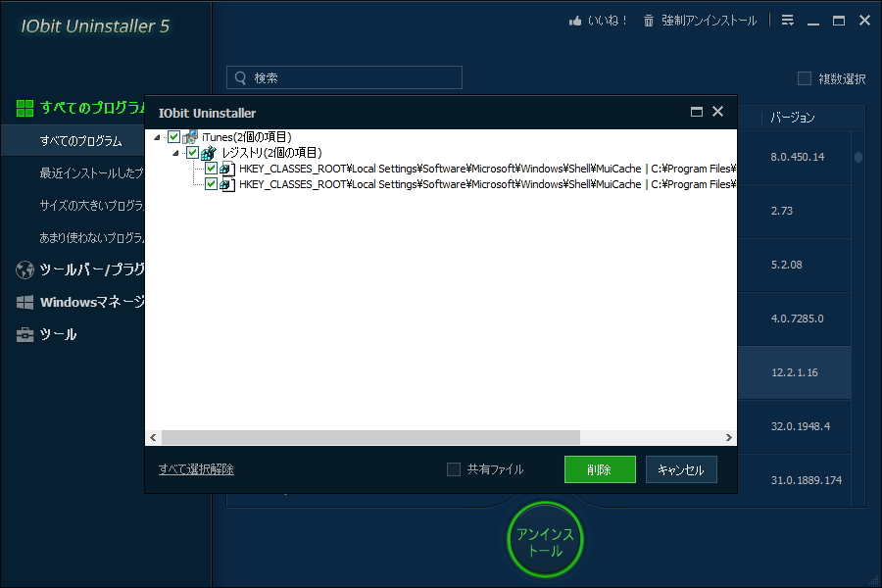The height and width of the screenshot is (588, 882).
Task: Uncheck the レジストリ(2個の項目) checkbox
Action: pyautogui.click(x=192, y=153)
